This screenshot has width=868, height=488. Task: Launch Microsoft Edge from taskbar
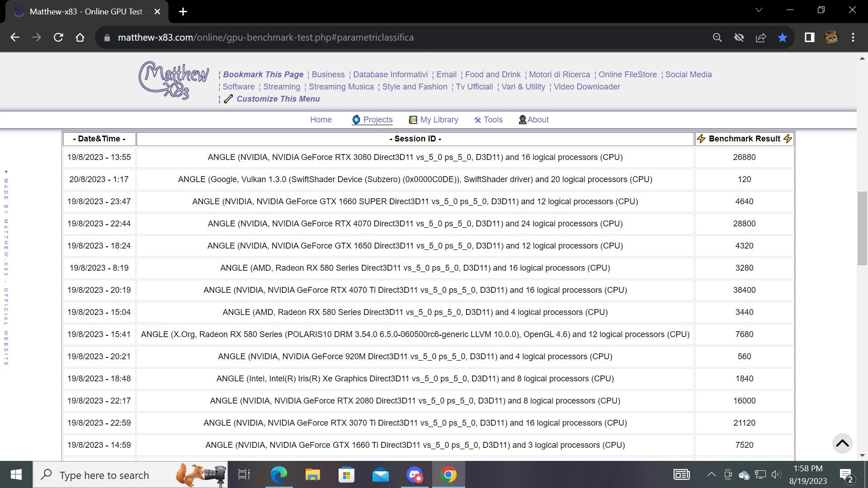tap(279, 474)
